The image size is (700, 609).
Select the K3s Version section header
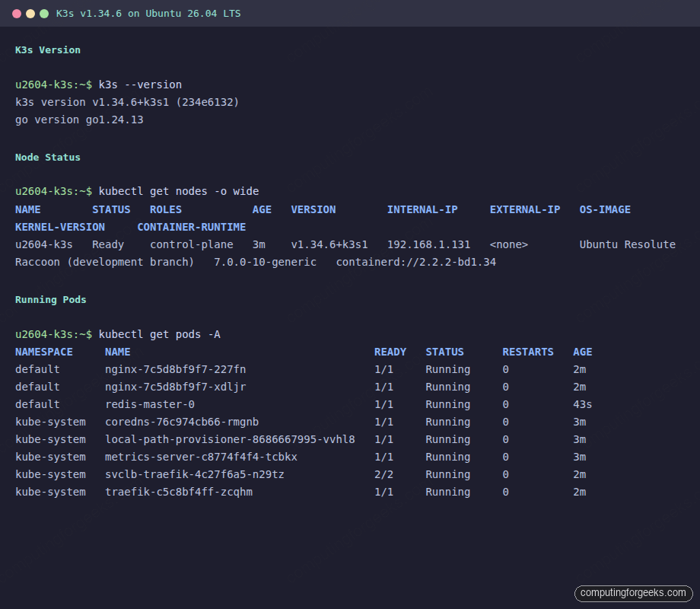[46, 49]
